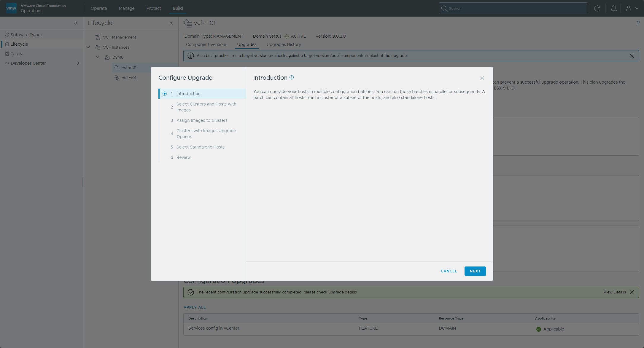Open the Manage top menu
This screenshot has height=348, width=644.
pyautogui.click(x=127, y=8)
